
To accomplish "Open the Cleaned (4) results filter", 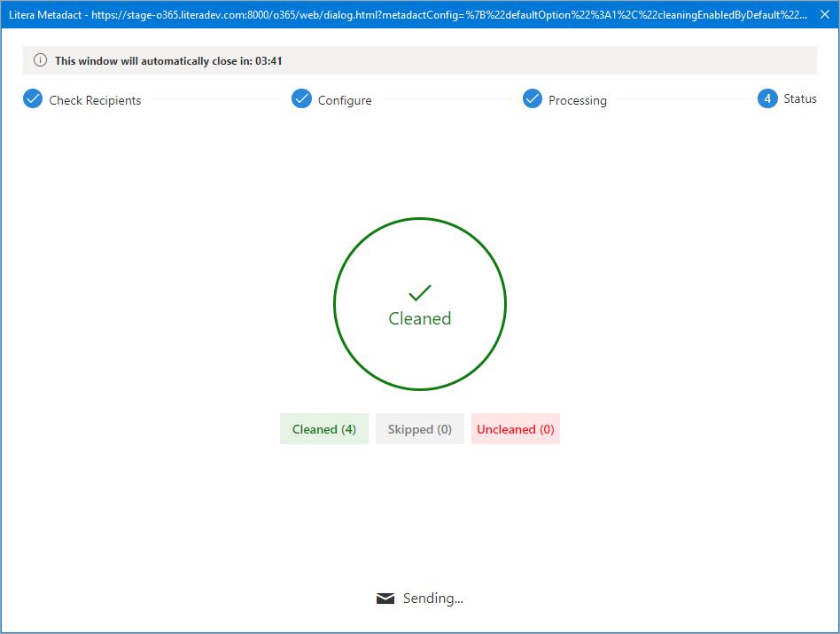I will pos(324,428).
